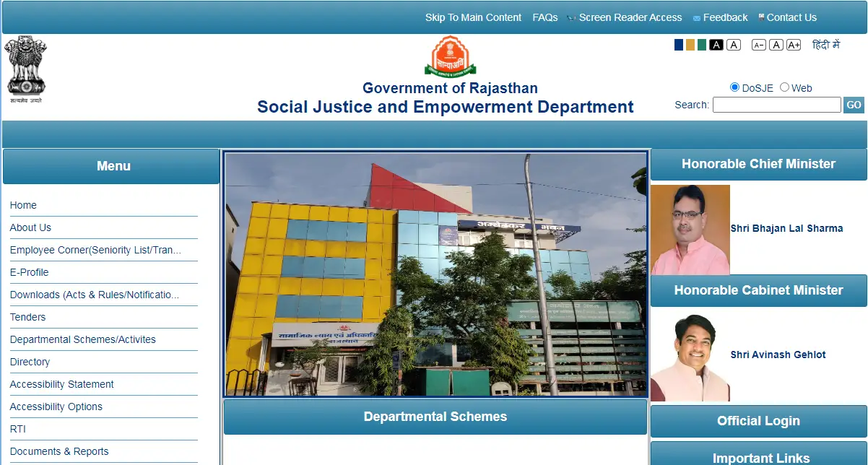Open the Feedback text link

point(726,17)
